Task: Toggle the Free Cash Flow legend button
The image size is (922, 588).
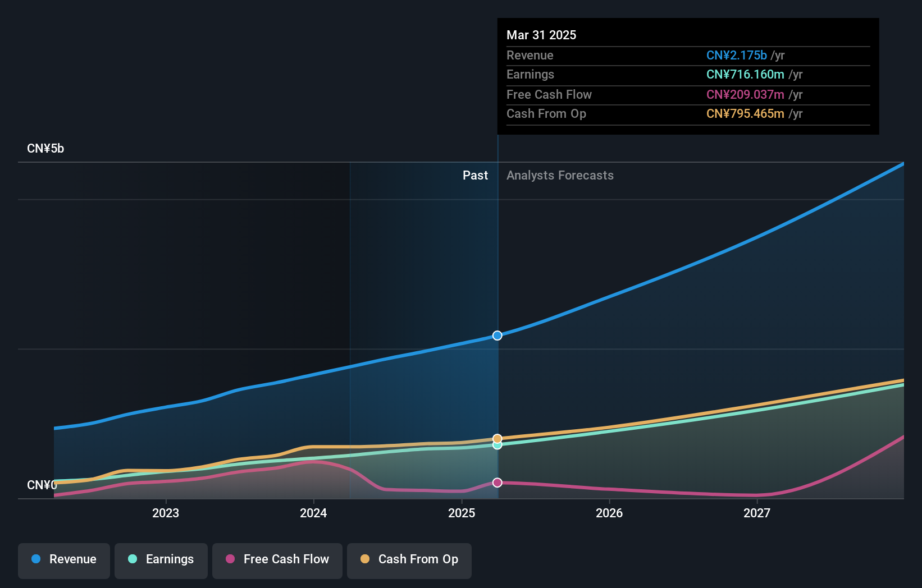Action: click(277, 561)
